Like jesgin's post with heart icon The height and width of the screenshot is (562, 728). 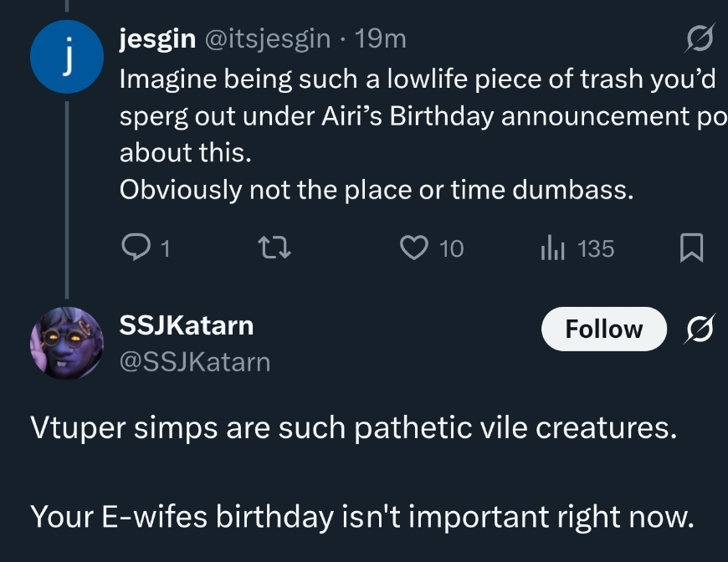tap(415, 248)
